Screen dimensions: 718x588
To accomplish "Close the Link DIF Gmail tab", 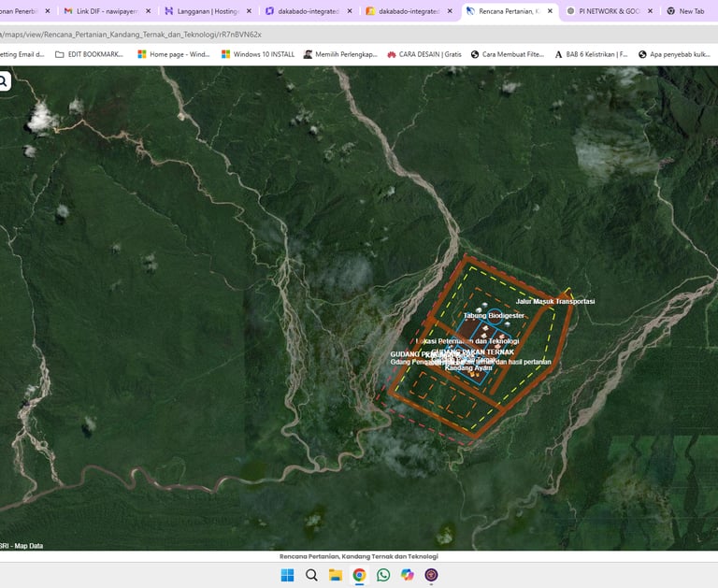I will pyautogui.click(x=148, y=11).
